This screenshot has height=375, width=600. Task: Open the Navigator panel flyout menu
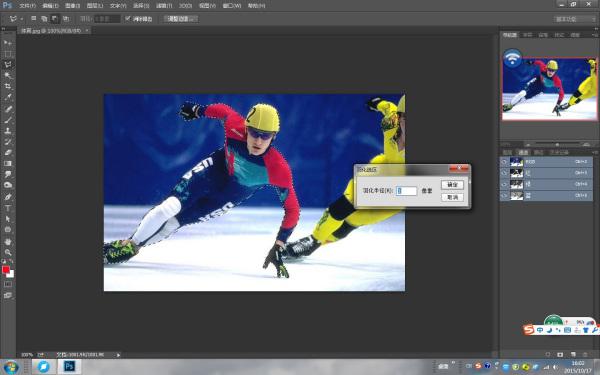pyautogui.click(x=595, y=35)
